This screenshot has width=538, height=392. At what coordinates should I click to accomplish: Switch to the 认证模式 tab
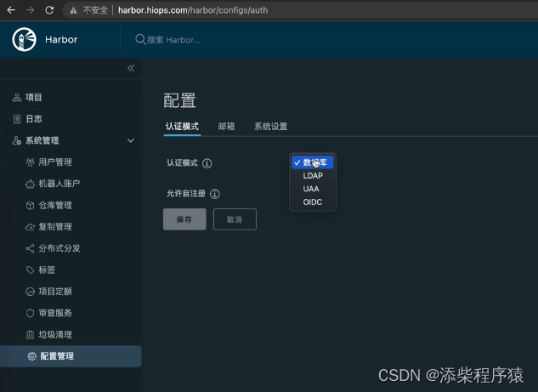(182, 127)
